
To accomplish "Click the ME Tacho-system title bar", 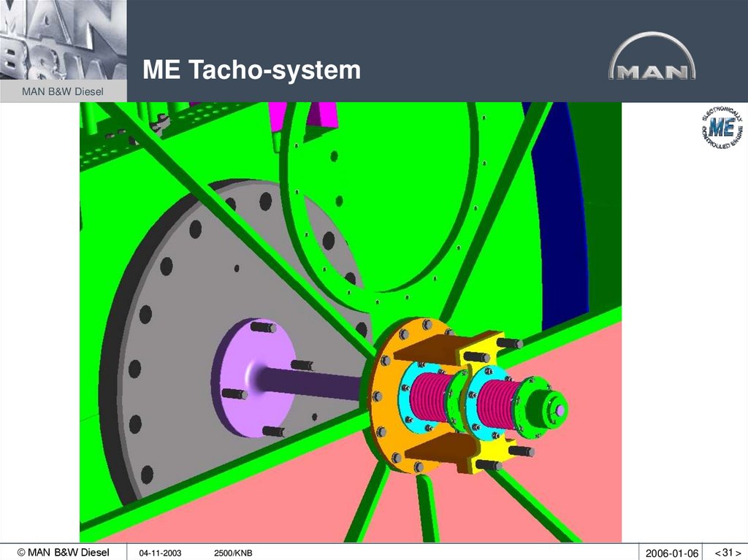I will coord(252,69).
